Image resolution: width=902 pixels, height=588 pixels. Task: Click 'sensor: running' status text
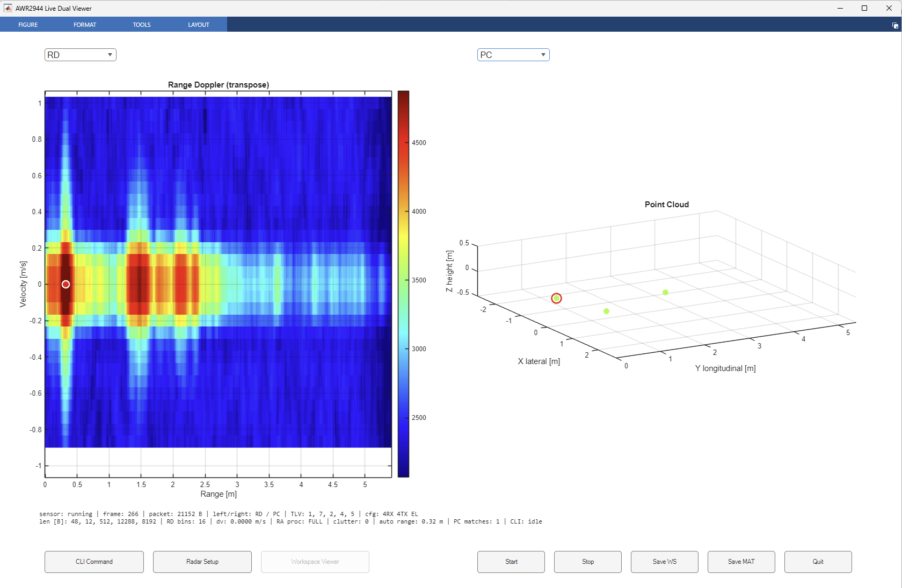click(66, 514)
